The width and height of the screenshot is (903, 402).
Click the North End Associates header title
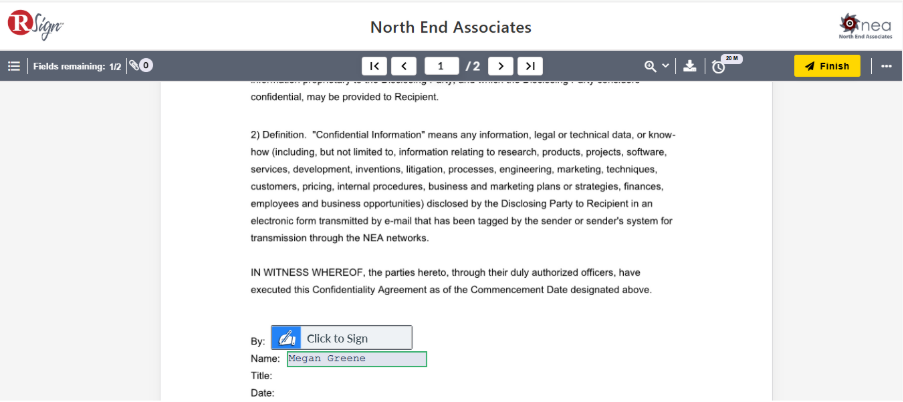(x=450, y=27)
